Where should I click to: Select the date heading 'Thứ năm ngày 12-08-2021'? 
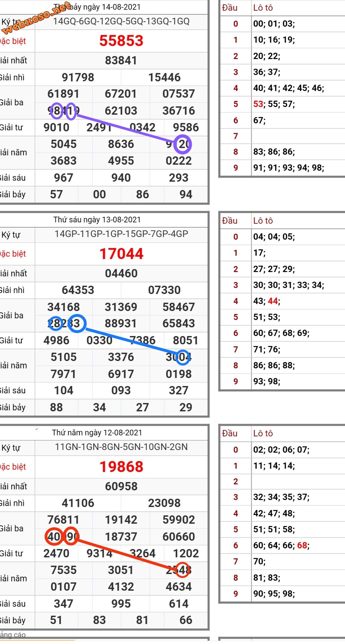(x=97, y=433)
